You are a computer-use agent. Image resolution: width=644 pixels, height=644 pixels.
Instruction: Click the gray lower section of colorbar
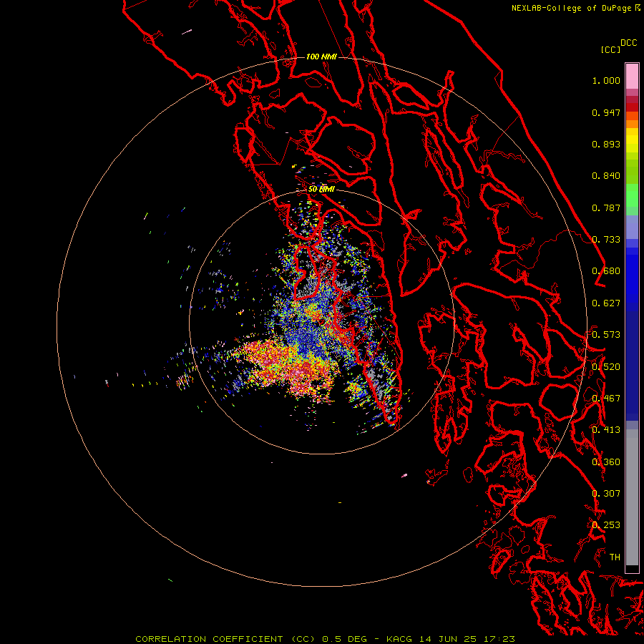click(632, 497)
